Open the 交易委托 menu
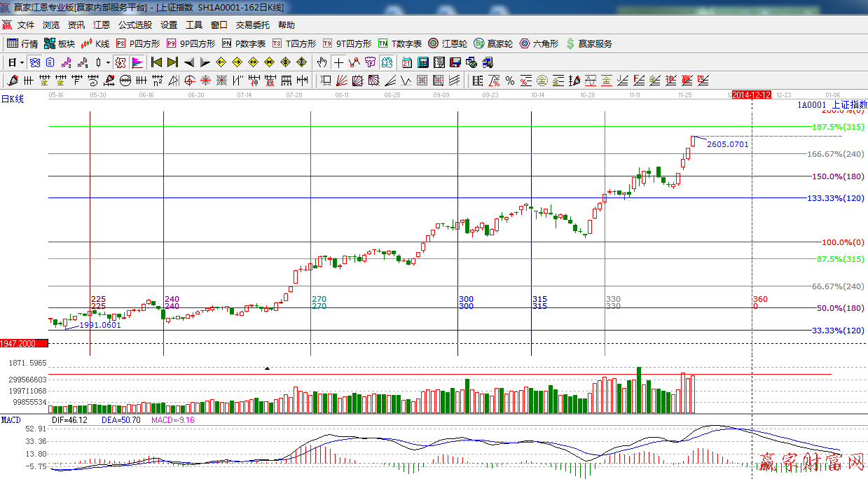 [x=252, y=25]
